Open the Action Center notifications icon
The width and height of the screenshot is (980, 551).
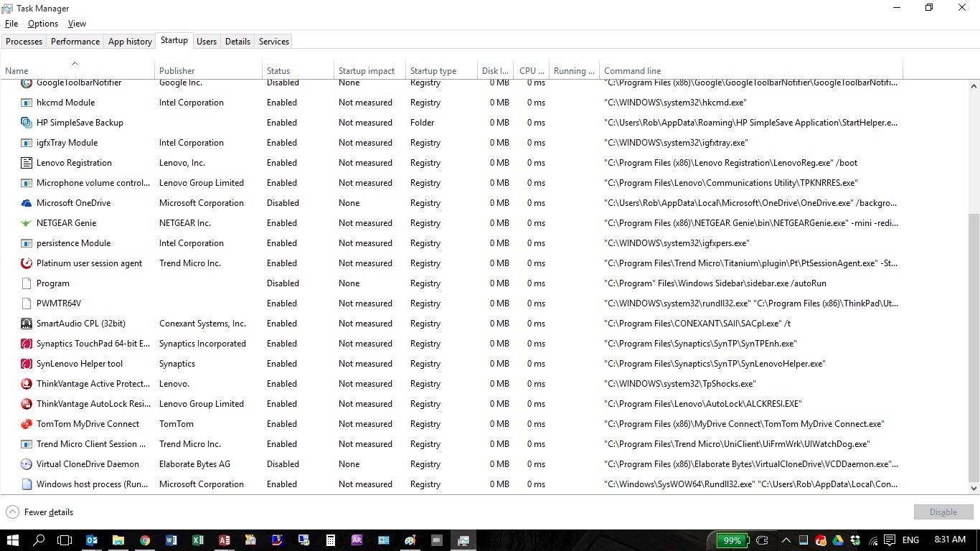tap(890, 540)
